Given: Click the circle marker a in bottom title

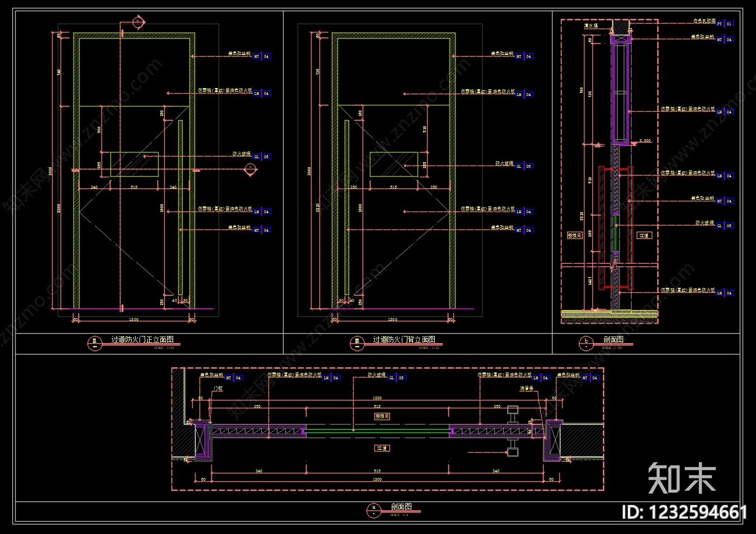Looking at the screenshot, I should click(374, 510).
